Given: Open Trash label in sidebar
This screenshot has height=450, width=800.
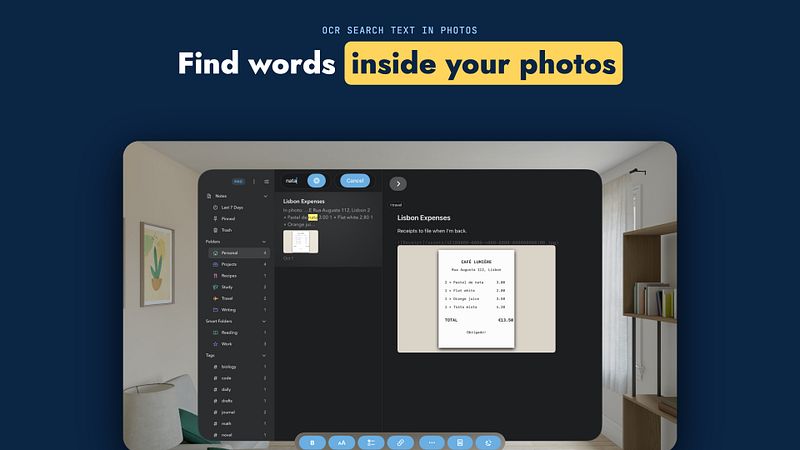Looking at the screenshot, I should [x=227, y=230].
